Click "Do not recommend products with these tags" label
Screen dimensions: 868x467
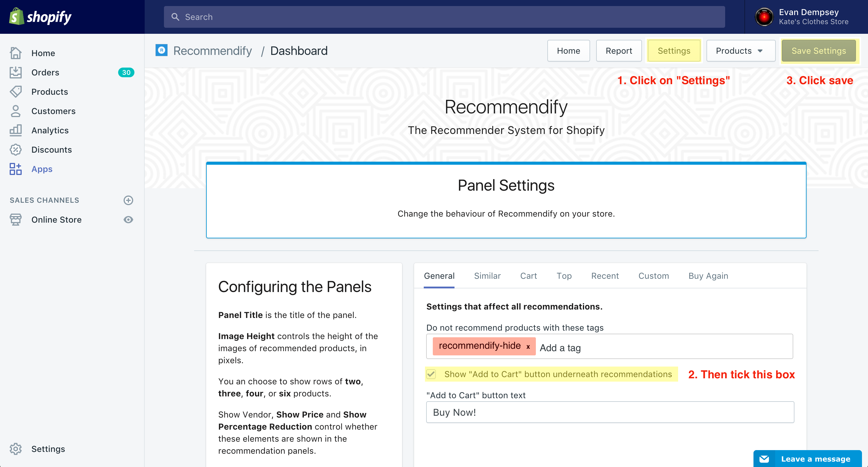(x=515, y=328)
